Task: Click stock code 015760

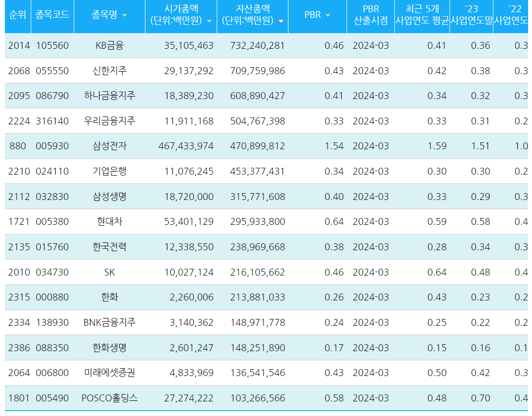Action: pyautogui.click(x=52, y=247)
